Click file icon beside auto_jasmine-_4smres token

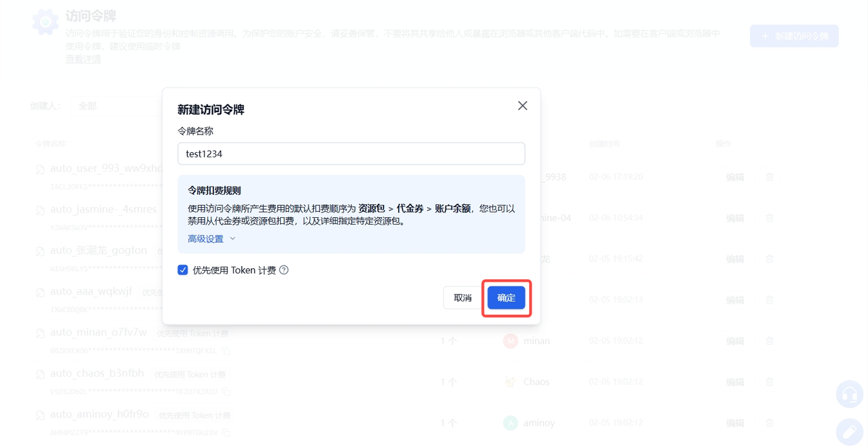pyautogui.click(x=40, y=210)
